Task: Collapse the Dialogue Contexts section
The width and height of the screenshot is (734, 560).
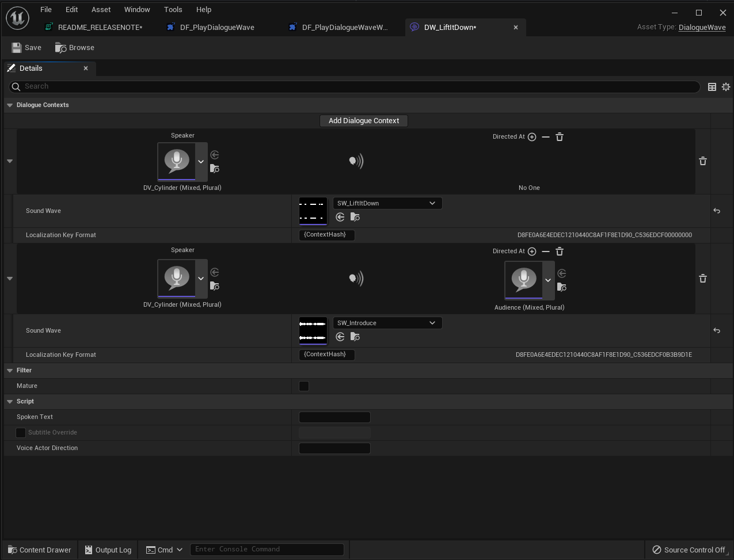Action: click(10, 105)
